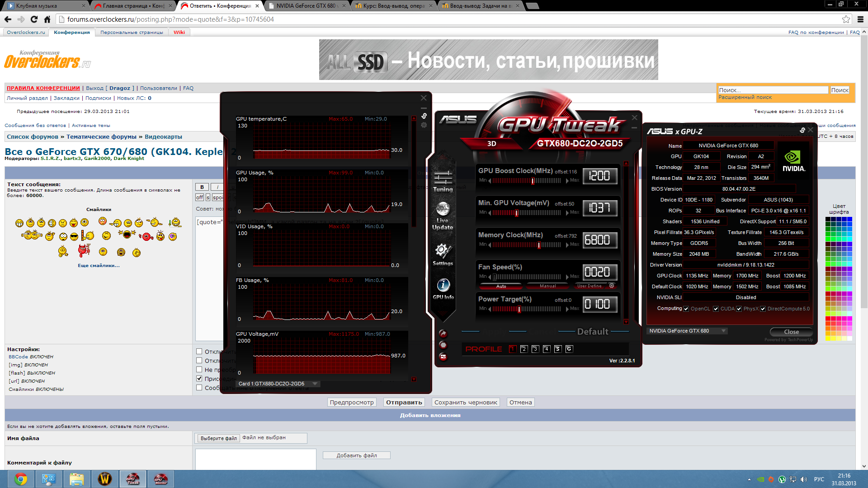Viewport: 868px width, 488px height.
Task: Select the 3D tab in GPU Tweak
Action: [x=492, y=144]
